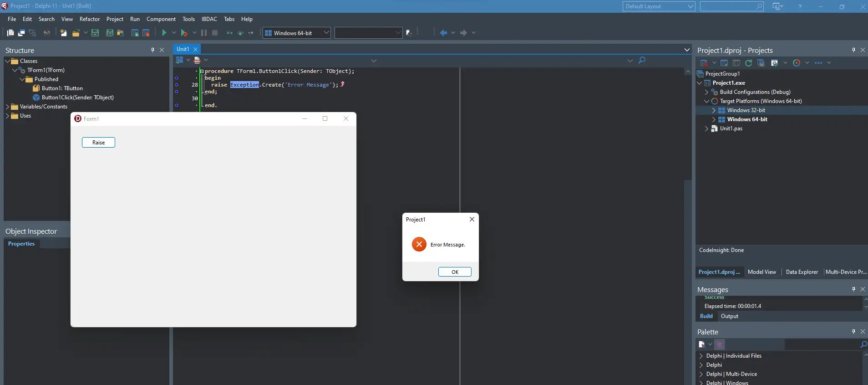Toggle the Projects panel pin
Viewport: 868px width, 385px height.
tap(853, 50)
